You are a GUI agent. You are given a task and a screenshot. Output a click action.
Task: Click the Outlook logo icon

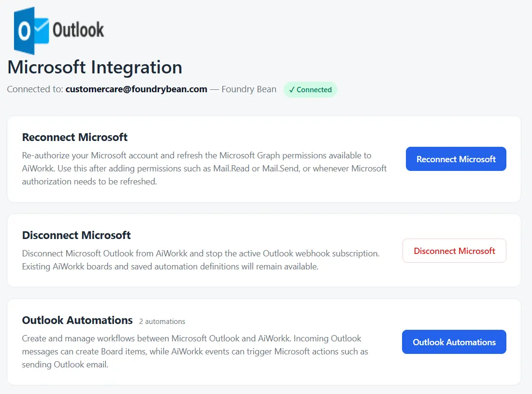pos(59,30)
